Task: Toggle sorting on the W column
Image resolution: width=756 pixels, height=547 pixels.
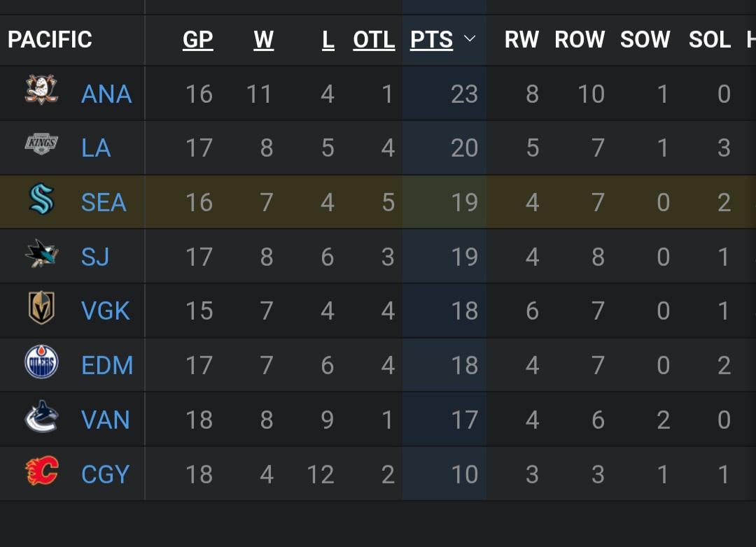Action: pos(263,40)
